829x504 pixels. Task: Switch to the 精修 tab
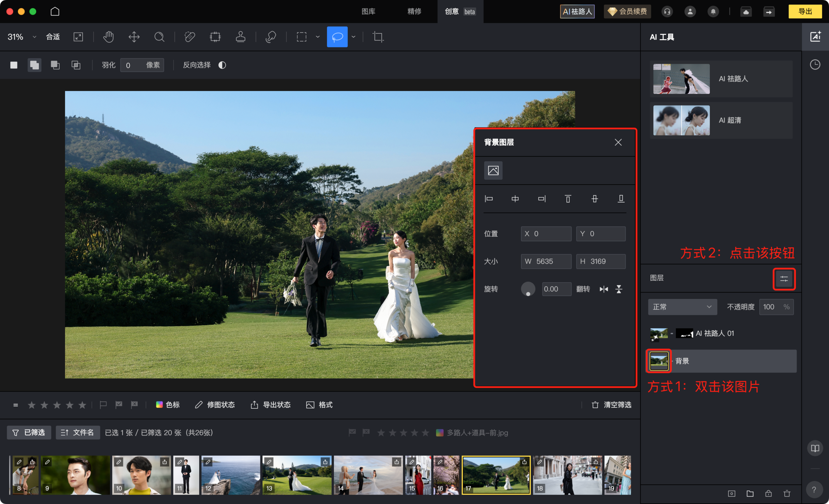[414, 11]
